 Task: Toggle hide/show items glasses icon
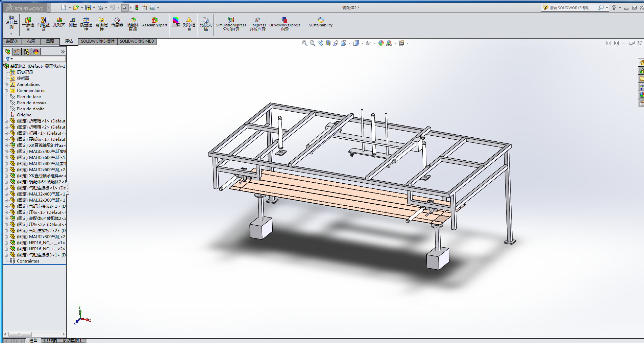pyautogui.click(x=368, y=43)
